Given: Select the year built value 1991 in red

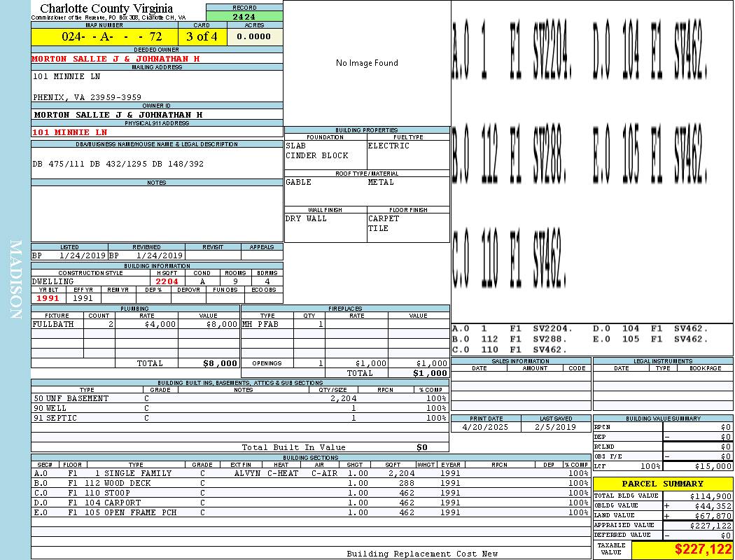Looking at the screenshot, I should pyautogui.click(x=48, y=298).
